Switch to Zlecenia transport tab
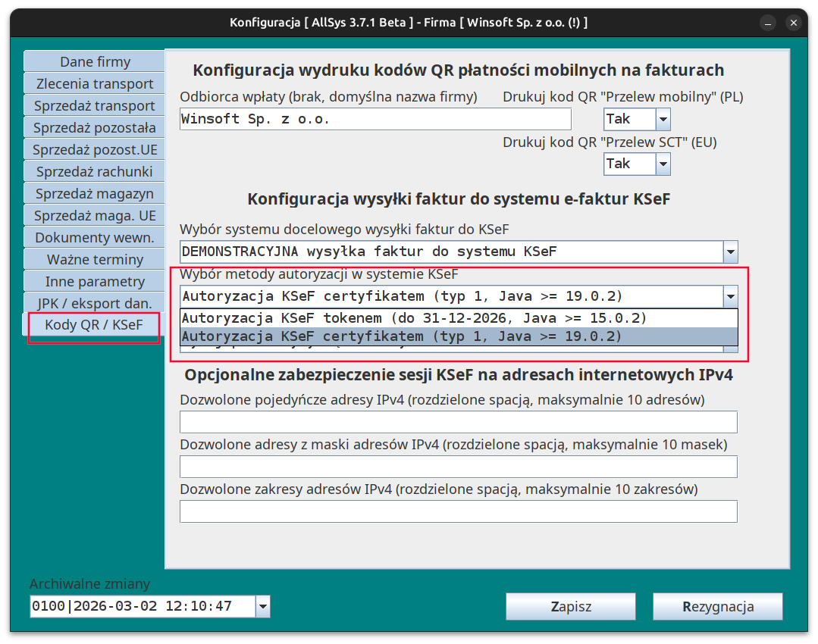Image resolution: width=818 pixels, height=644 pixels. tap(95, 84)
